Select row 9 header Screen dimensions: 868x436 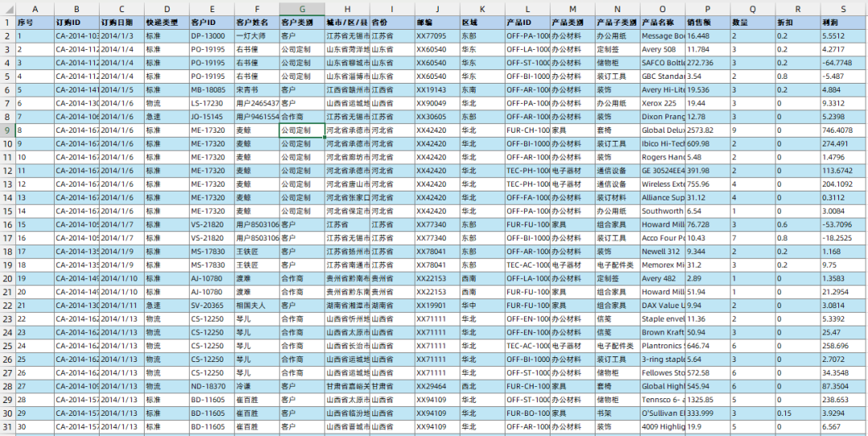coord(8,130)
